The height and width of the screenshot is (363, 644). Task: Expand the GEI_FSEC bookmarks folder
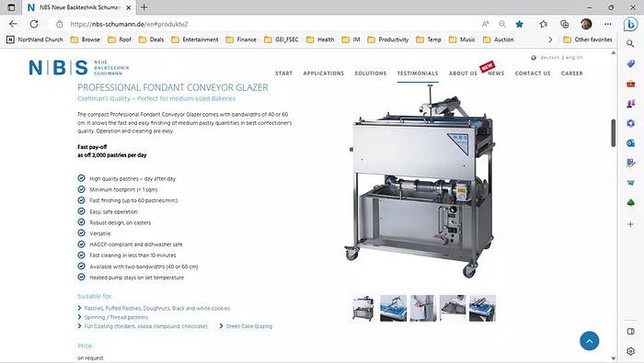tap(282, 40)
